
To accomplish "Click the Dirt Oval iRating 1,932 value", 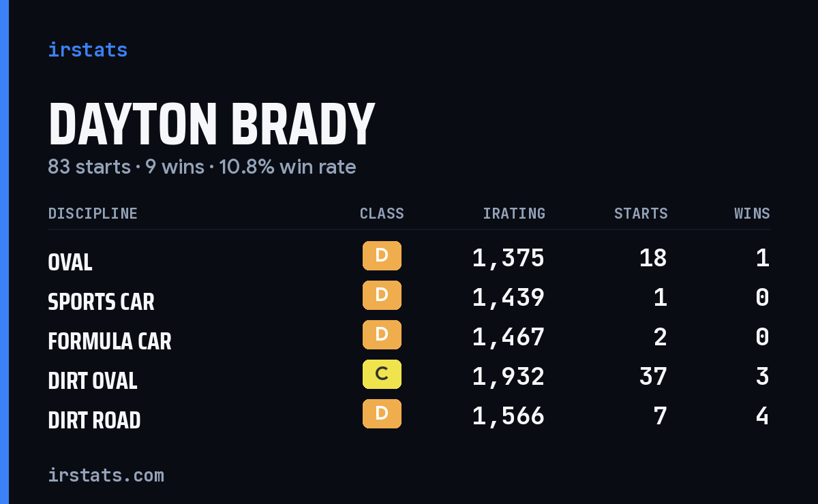I will [509, 376].
